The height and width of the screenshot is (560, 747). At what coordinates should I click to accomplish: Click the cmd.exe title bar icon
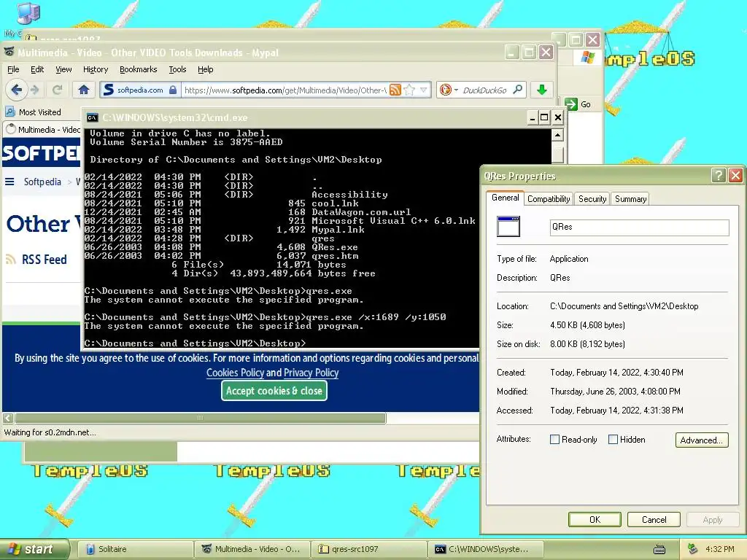click(93, 117)
